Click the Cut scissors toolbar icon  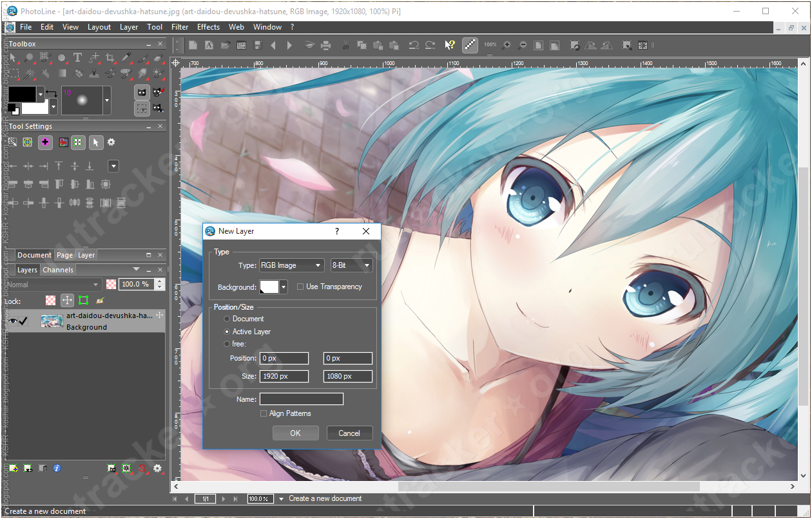tap(345, 45)
